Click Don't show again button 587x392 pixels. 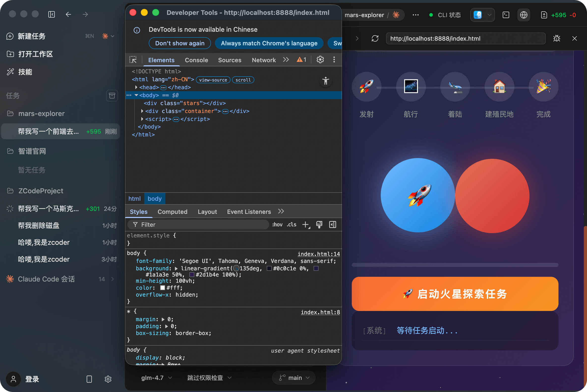[x=179, y=43]
